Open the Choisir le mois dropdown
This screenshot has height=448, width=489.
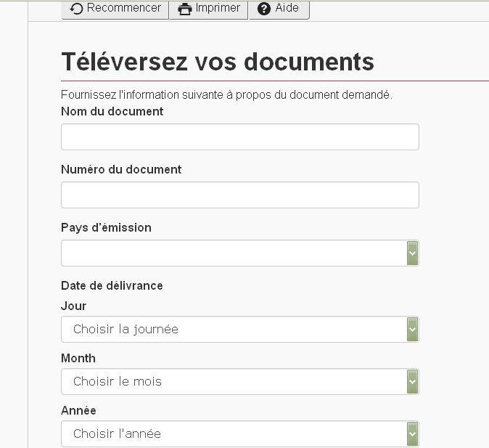pos(240,381)
